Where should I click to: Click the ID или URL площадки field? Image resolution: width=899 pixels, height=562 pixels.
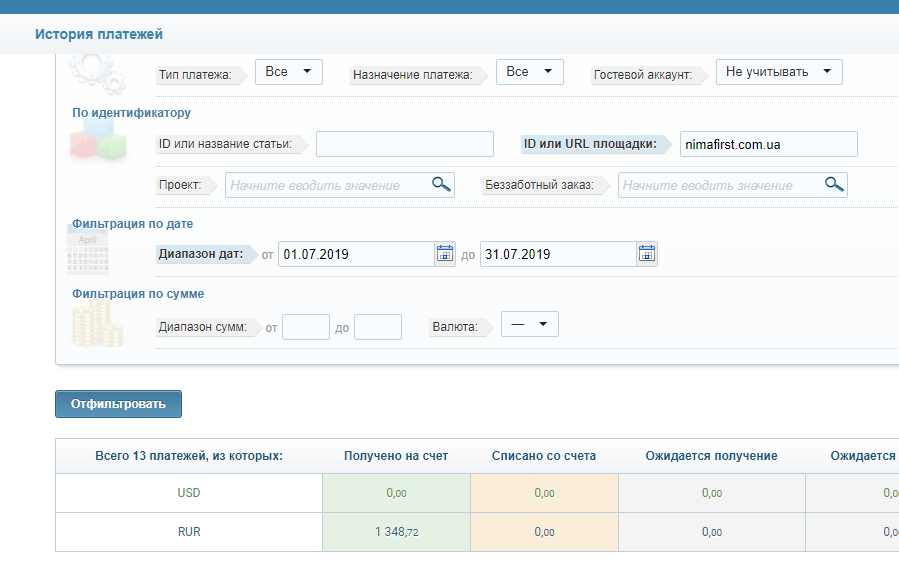(x=768, y=144)
